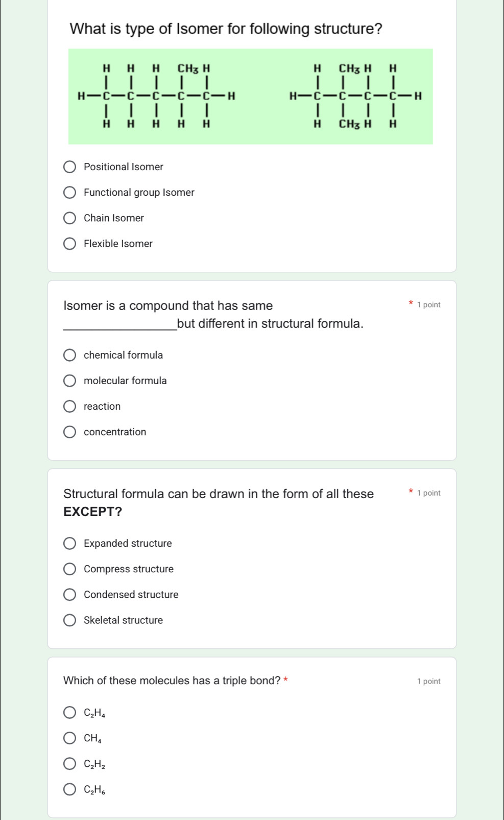
Task: Select CH4 as the answer
Action: coord(70,737)
